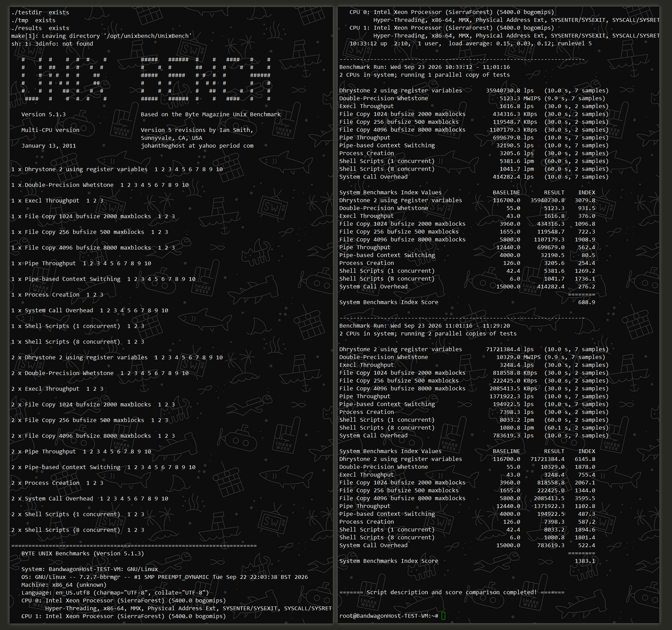Image resolution: width=672 pixels, height=630 pixels.
Task: Click the 'BYTE UNIX Benchmarks (Version 5.1.3)' heading
Action: pyautogui.click(x=83, y=553)
